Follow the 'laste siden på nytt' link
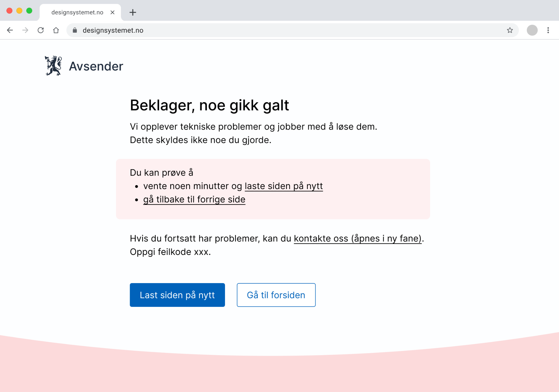 284,186
